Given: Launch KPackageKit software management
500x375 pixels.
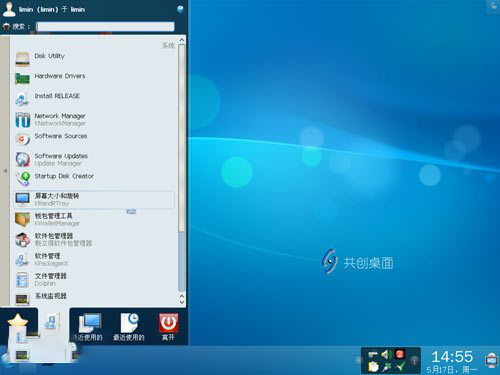Looking at the screenshot, I should click(x=93, y=259).
